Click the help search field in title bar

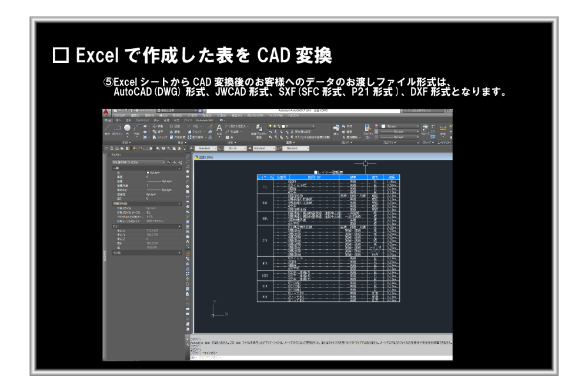point(423,110)
